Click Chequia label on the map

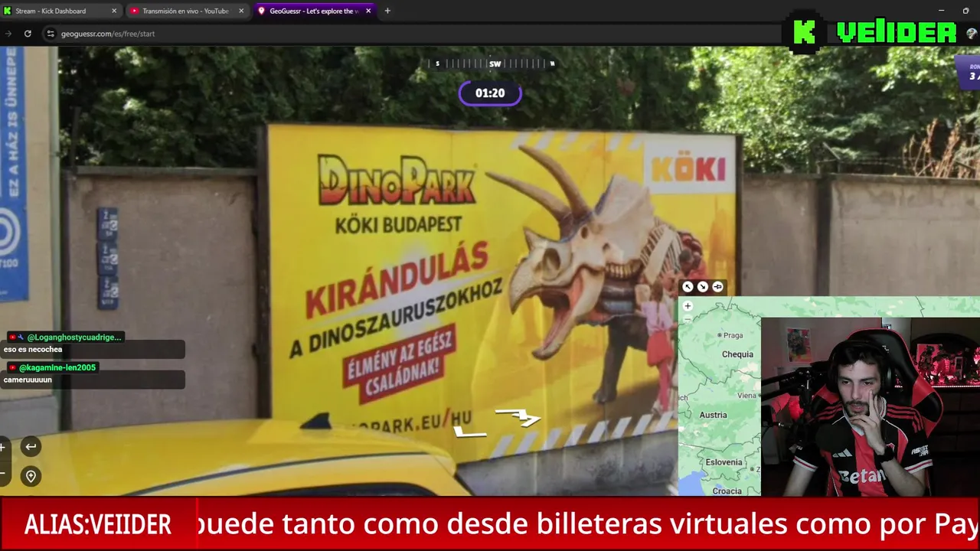point(737,354)
